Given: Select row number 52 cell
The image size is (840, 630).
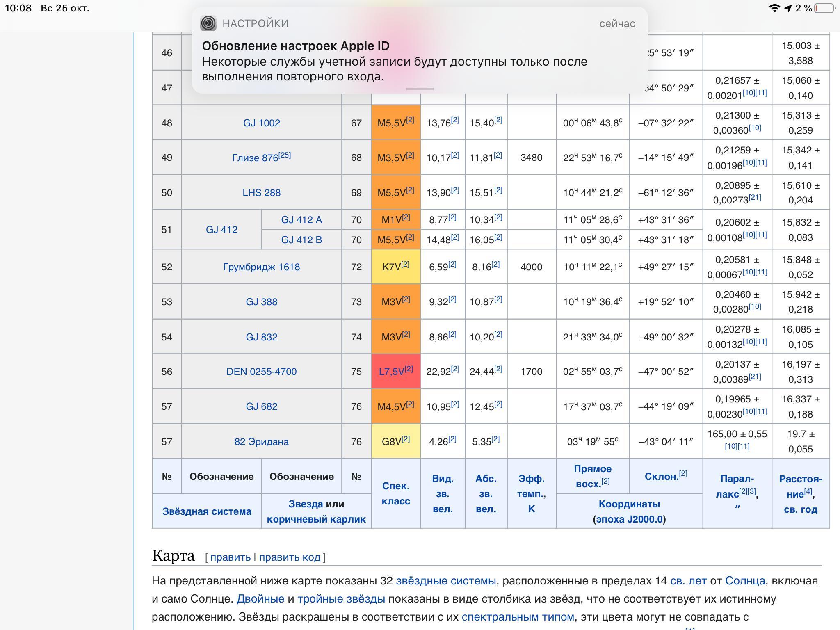Looking at the screenshot, I should (x=167, y=267).
